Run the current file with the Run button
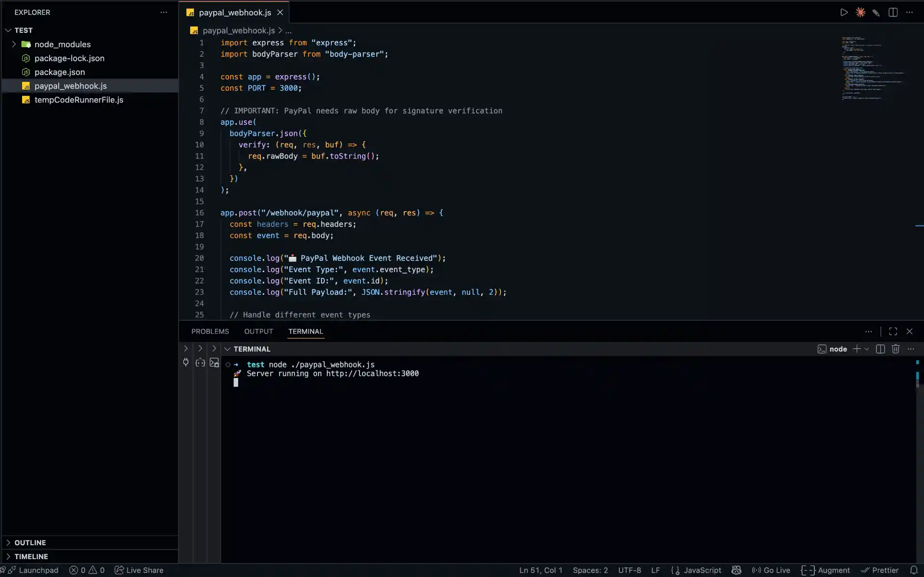Screen dimensions: 924x577 point(845,12)
